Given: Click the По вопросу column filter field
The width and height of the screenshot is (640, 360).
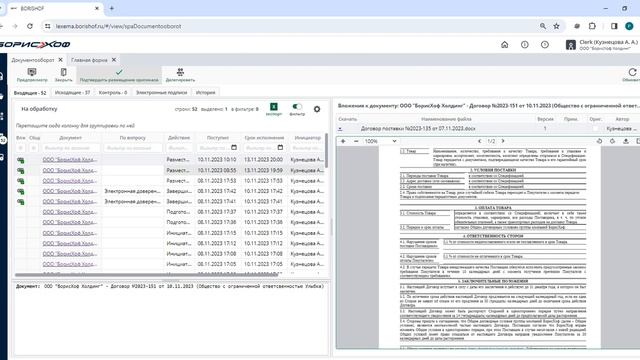Looking at the screenshot, I should 132,148.
